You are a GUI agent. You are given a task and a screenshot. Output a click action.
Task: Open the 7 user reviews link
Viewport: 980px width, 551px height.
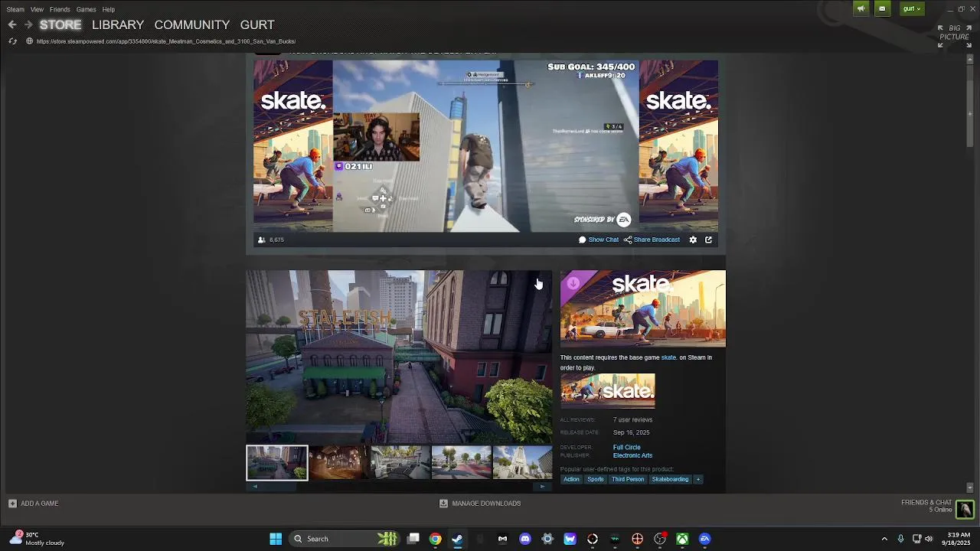(632, 419)
